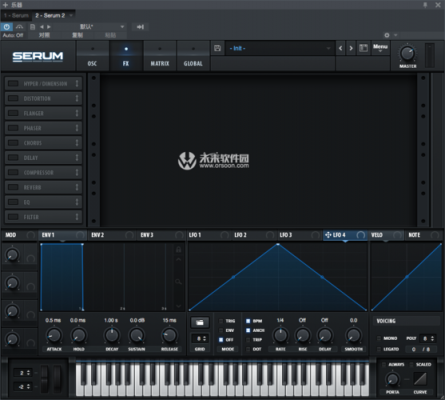Click the VELO mod source circle
Screen dimensions: 445x400
pos(397,235)
